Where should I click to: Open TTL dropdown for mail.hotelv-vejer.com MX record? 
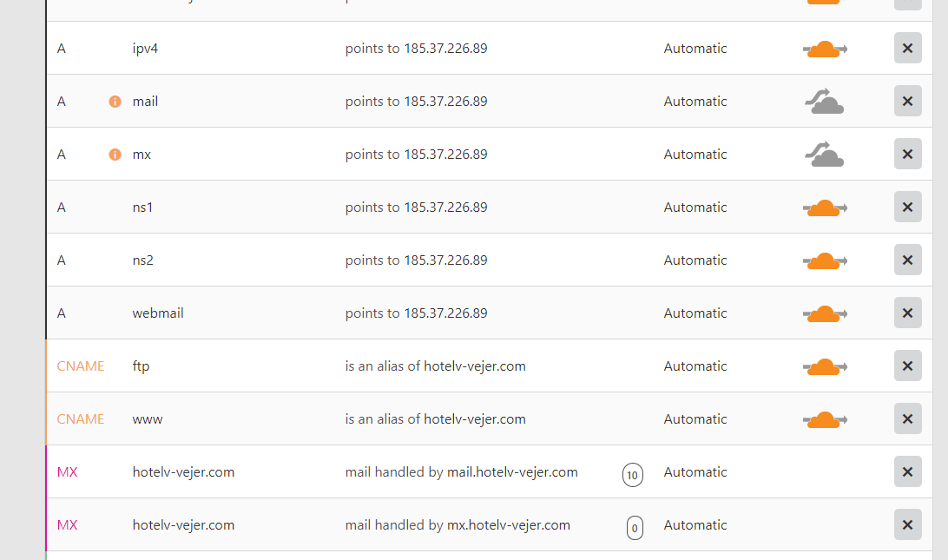pyautogui.click(x=695, y=472)
